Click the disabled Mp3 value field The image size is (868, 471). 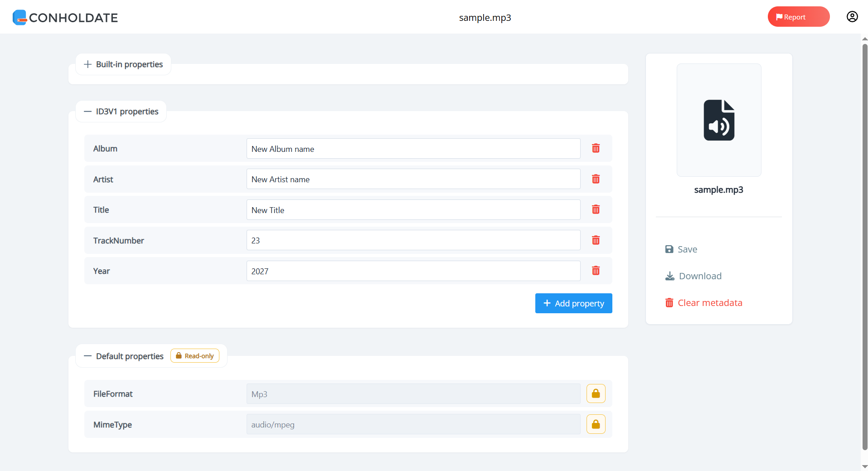413,394
